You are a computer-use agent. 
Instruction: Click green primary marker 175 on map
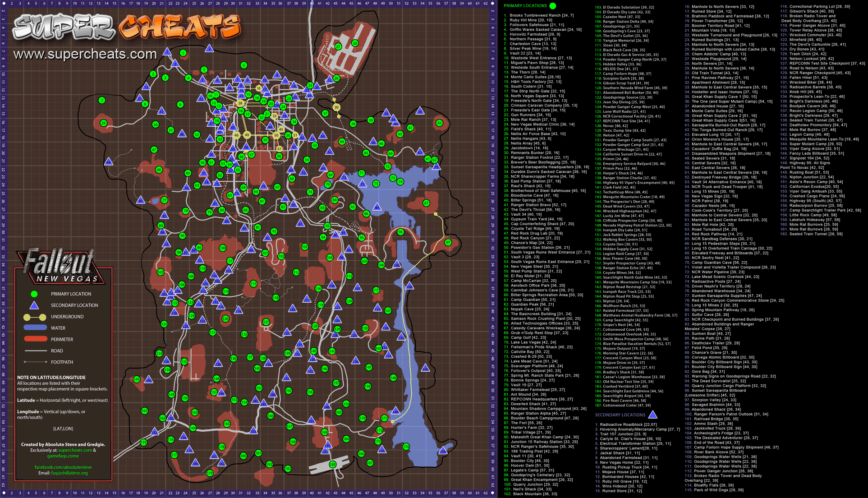(144, 443)
